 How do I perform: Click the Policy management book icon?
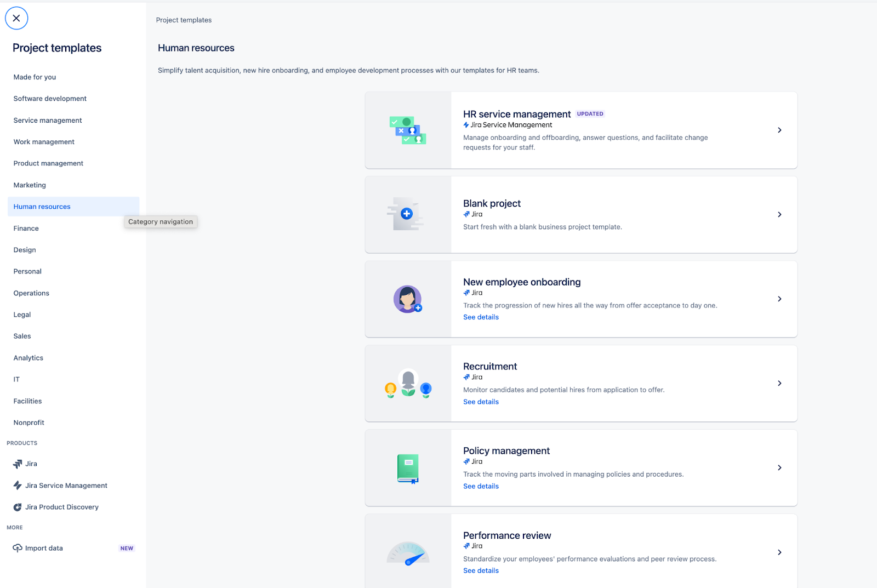[408, 469]
